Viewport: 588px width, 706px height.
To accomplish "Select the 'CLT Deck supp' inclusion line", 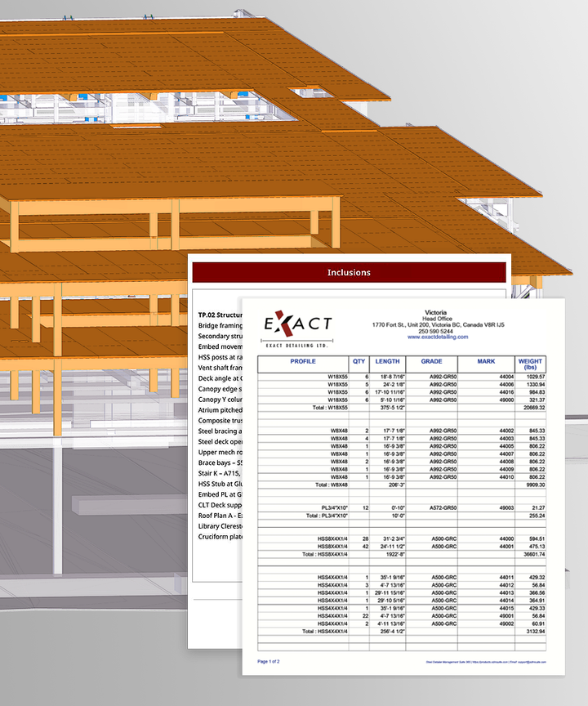I will [x=220, y=505].
